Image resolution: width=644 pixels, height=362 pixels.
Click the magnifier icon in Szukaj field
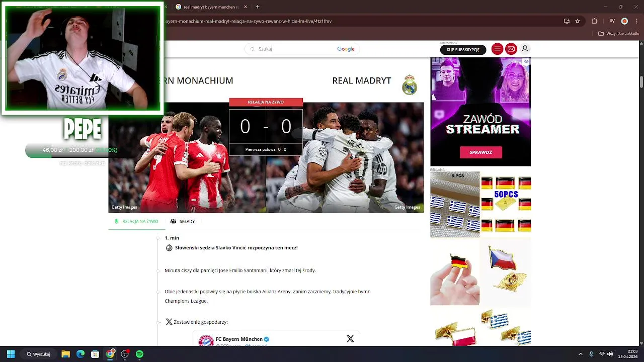(252, 49)
